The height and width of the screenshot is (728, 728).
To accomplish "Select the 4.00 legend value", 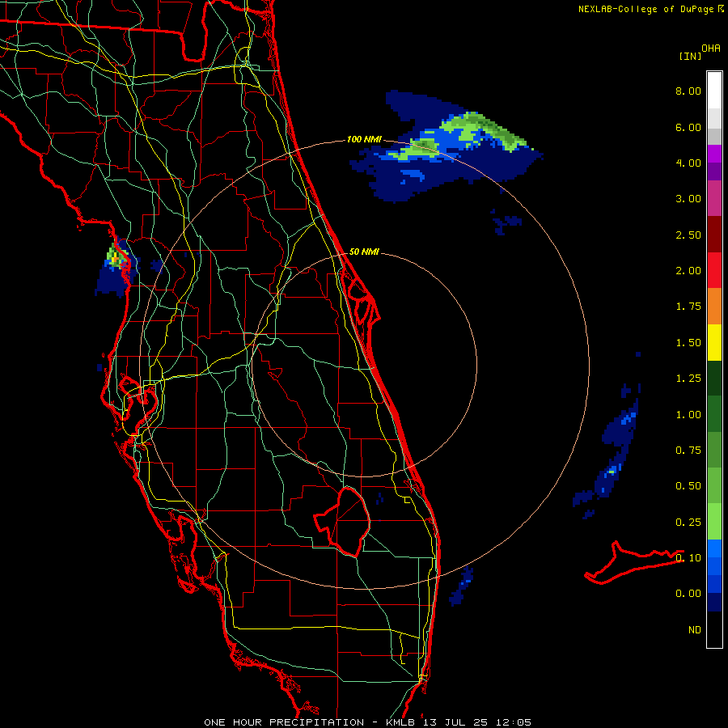I will coord(688,163).
